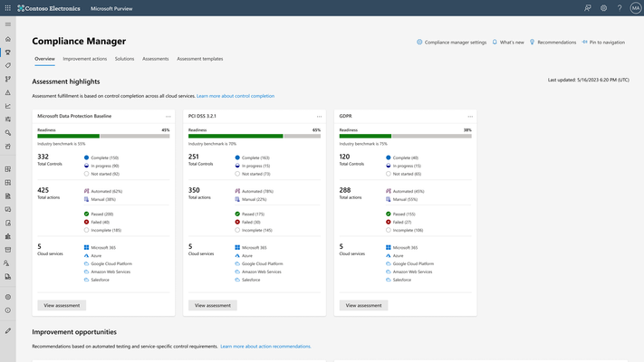The width and height of the screenshot is (644, 362).
Task: Open the feedback icon in the top bar
Action: 588,8
